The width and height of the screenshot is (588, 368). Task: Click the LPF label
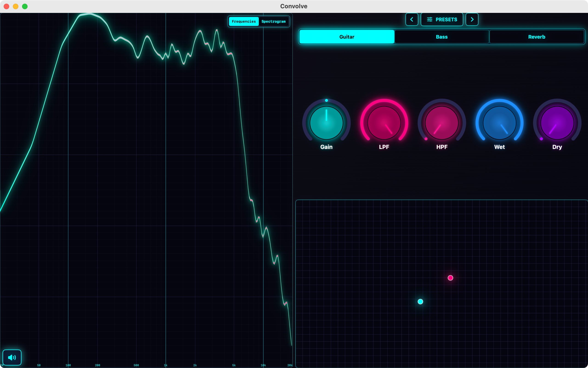384,147
